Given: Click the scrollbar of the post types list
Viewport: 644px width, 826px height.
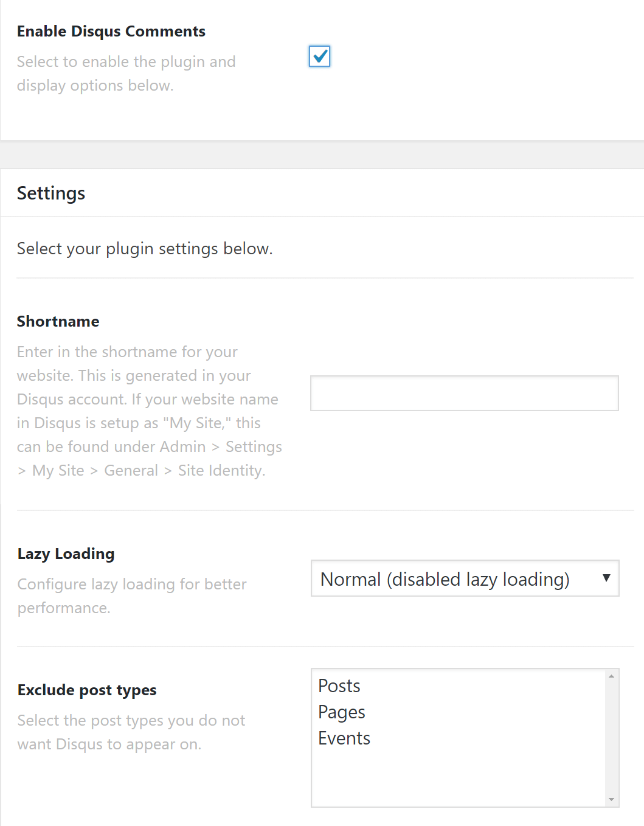Looking at the screenshot, I should [x=610, y=737].
